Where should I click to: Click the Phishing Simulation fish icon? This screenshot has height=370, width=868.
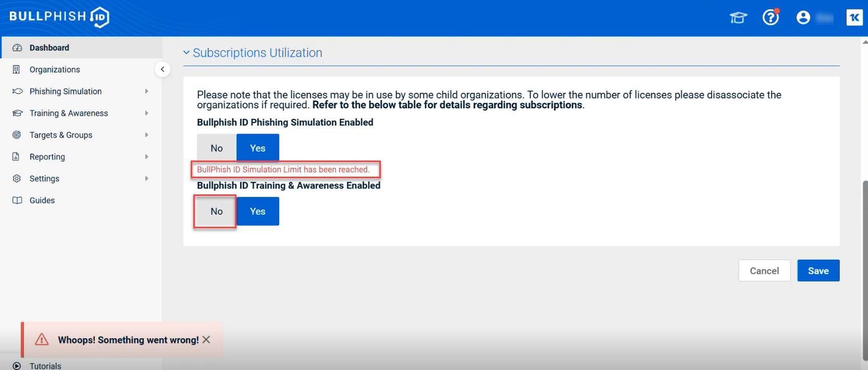(17, 91)
